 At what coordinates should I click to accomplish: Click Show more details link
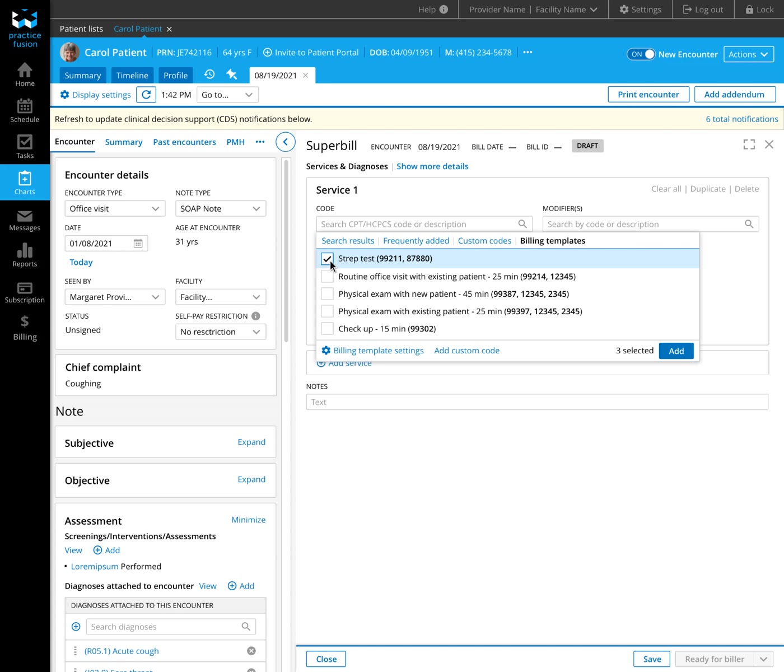point(432,166)
